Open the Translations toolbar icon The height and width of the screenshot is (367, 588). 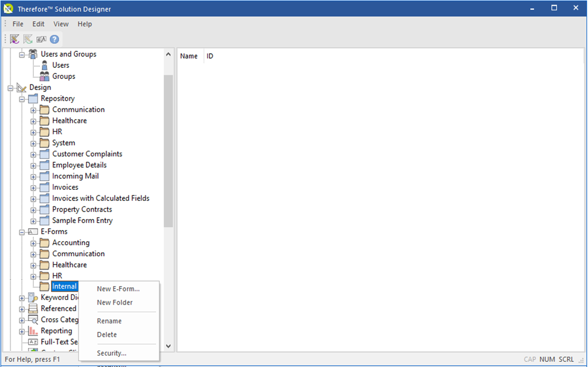(x=40, y=39)
